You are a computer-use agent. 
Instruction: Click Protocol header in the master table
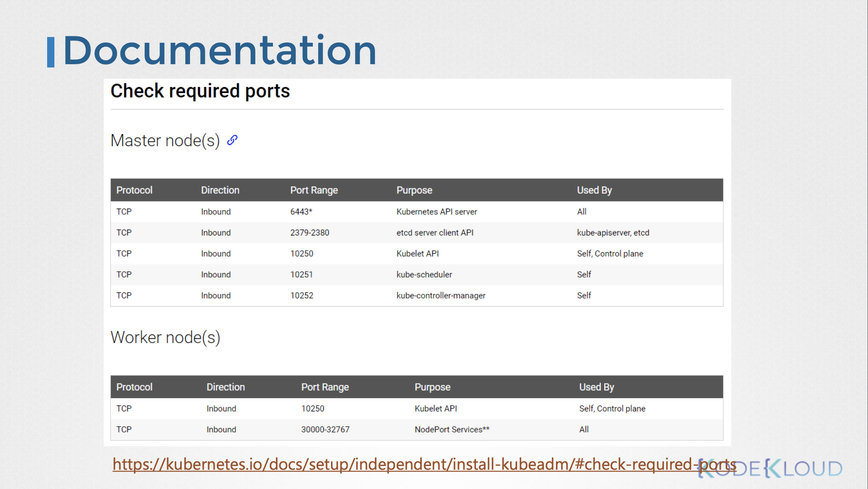(134, 190)
